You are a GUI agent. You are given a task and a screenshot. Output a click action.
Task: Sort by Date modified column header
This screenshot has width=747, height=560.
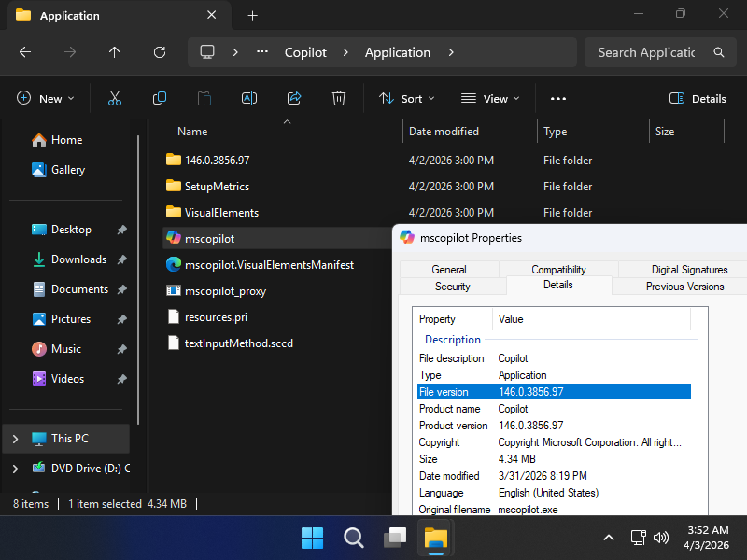pos(444,132)
